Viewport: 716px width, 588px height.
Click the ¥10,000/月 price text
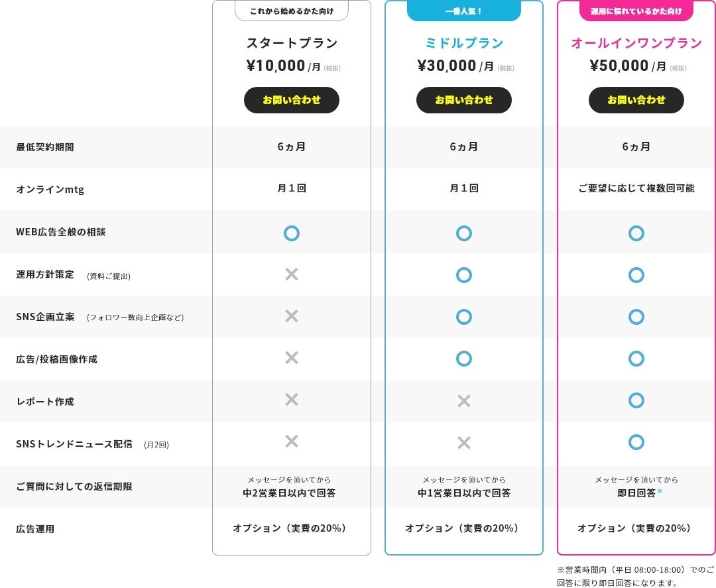click(293, 66)
